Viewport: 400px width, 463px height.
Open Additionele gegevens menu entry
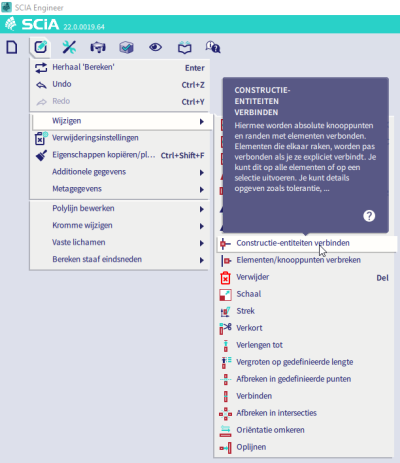pos(120,172)
